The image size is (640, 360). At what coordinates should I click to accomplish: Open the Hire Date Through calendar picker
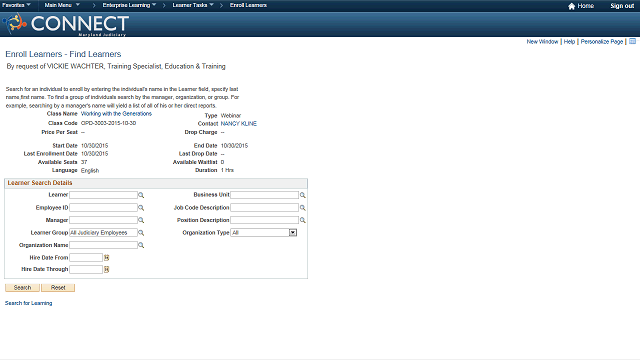point(107,269)
